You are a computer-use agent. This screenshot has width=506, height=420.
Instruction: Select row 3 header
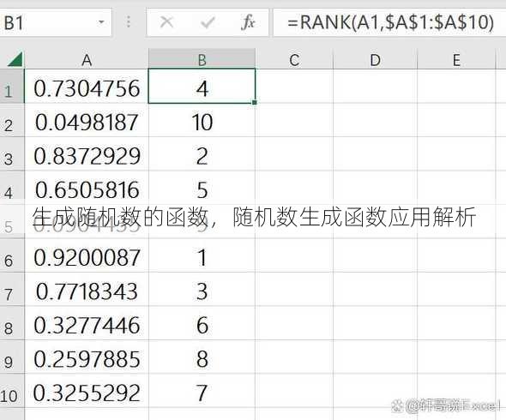pyautogui.click(x=12, y=154)
